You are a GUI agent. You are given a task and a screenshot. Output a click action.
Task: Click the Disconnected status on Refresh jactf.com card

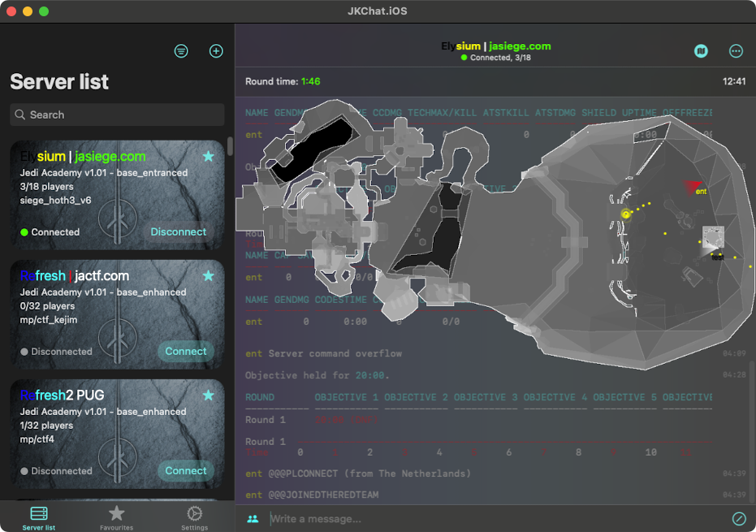click(56, 352)
